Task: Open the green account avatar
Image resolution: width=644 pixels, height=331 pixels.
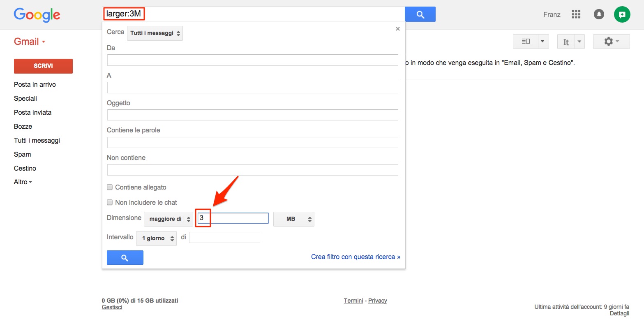Action: (x=622, y=14)
